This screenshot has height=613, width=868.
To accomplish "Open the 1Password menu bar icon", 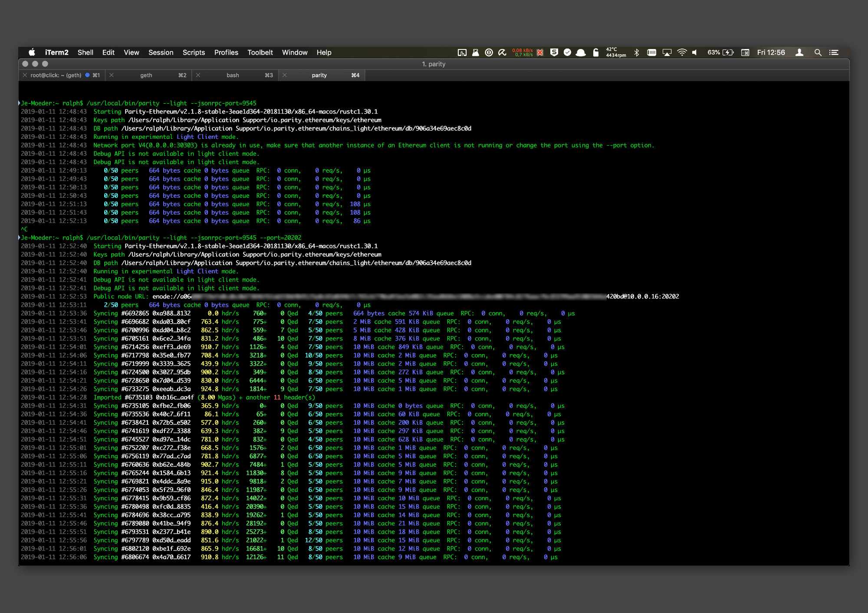I will (489, 52).
